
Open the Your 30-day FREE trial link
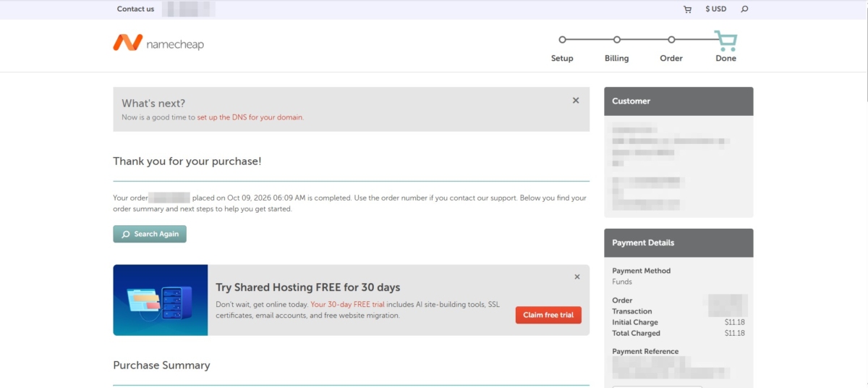click(347, 305)
